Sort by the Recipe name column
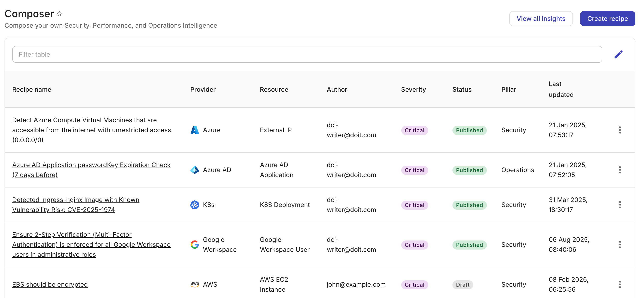 [x=32, y=89]
